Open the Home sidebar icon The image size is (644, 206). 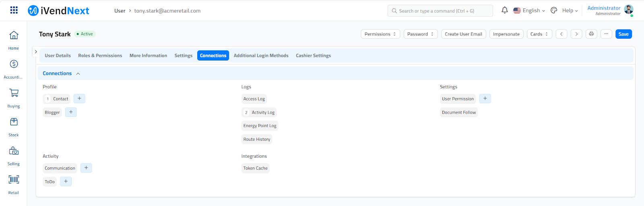14,35
